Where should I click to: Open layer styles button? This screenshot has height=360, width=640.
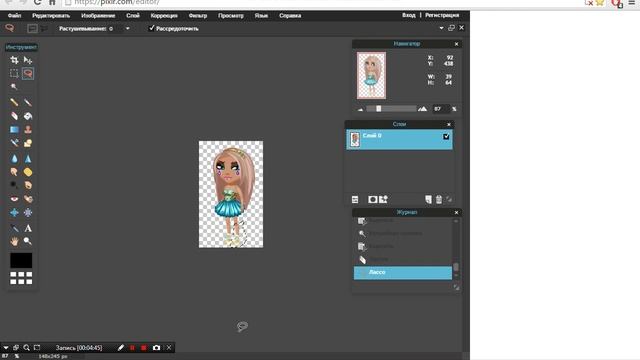tap(383, 199)
